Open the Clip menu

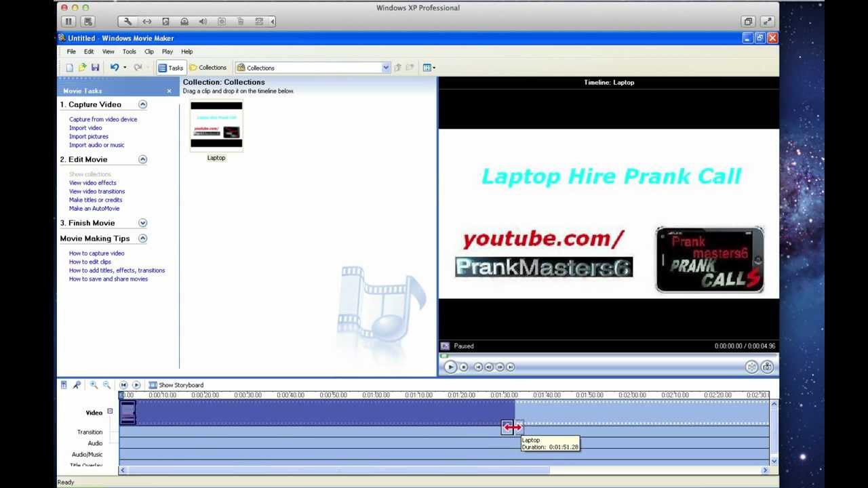point(149,52)
